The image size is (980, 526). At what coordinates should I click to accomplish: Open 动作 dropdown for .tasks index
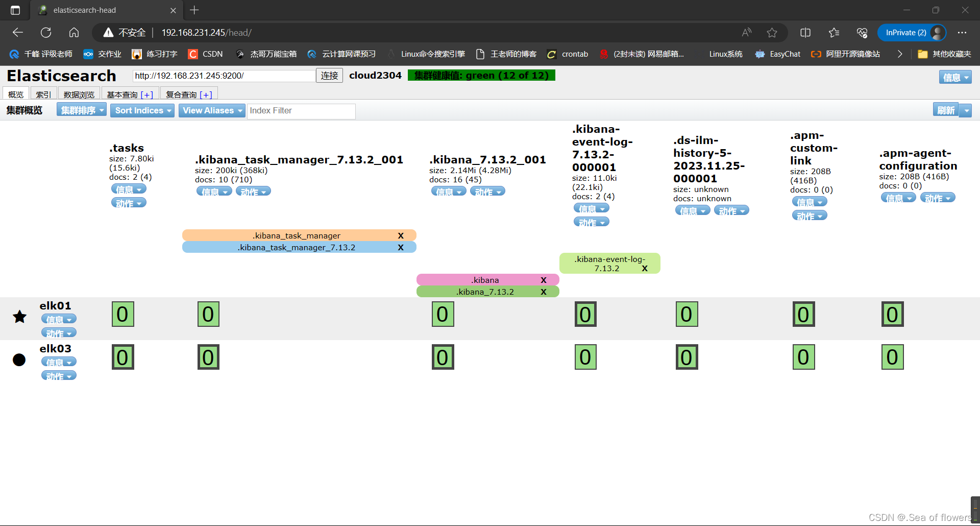129,203
